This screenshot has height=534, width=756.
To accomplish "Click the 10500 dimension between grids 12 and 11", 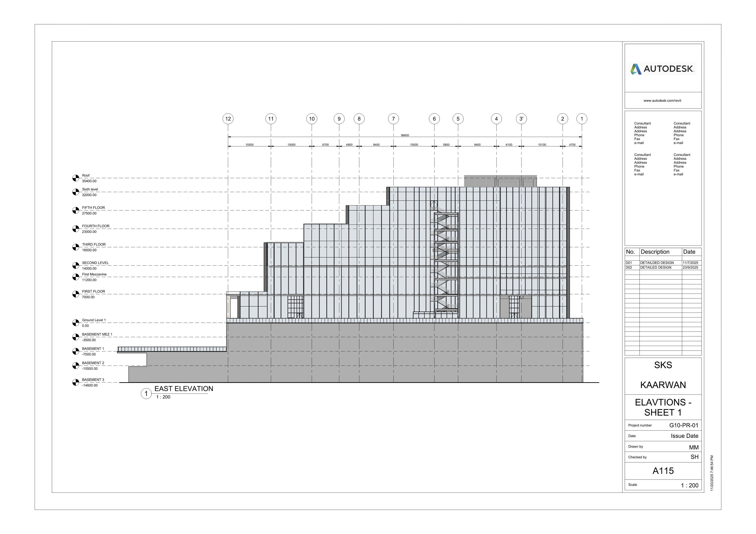I will 250,145.
